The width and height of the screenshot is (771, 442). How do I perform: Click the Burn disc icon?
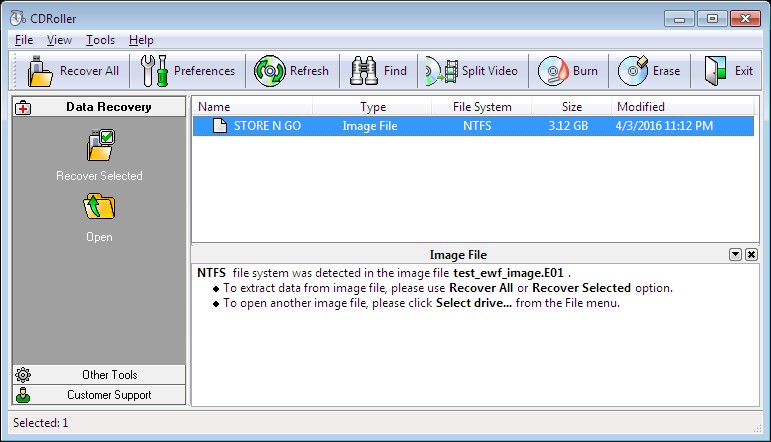[553, 71]
